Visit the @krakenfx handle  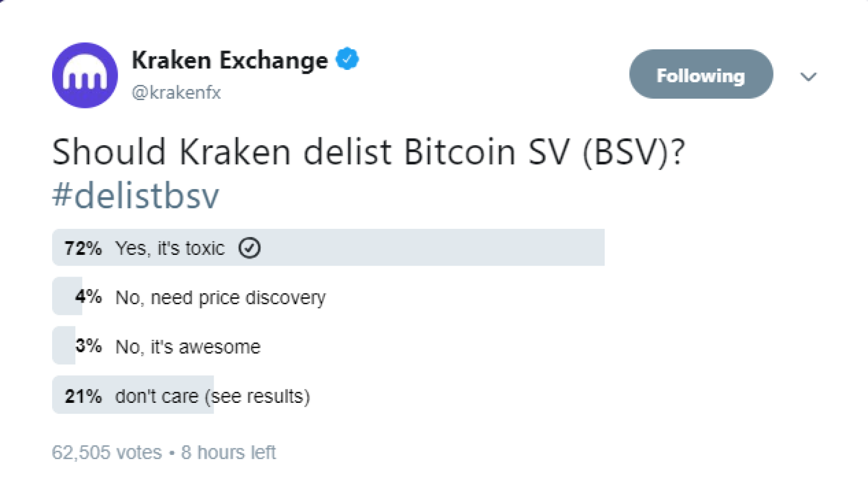tap(176, 93)
